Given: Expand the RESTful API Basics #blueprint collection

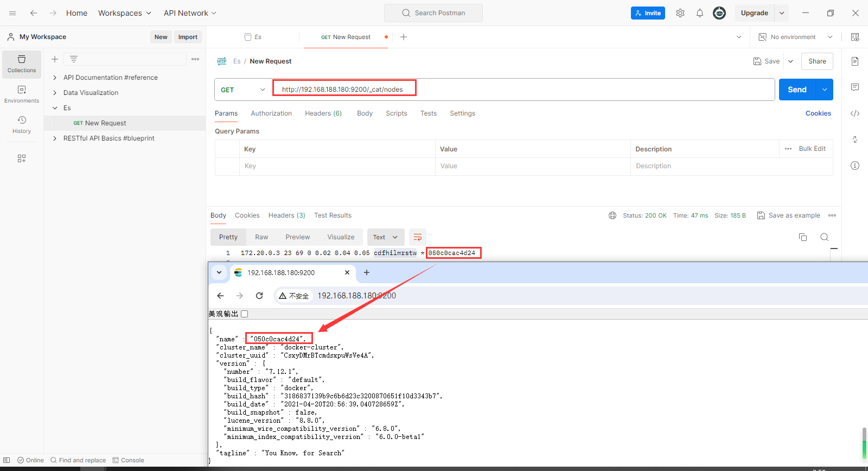Looking at the screenshot, I should click(55, 138).
